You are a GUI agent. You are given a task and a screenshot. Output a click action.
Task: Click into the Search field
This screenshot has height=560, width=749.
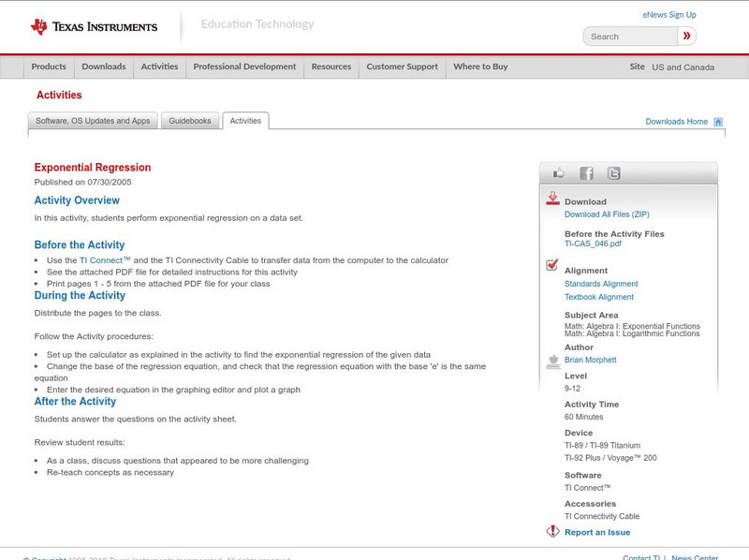(x=630, y=37)
